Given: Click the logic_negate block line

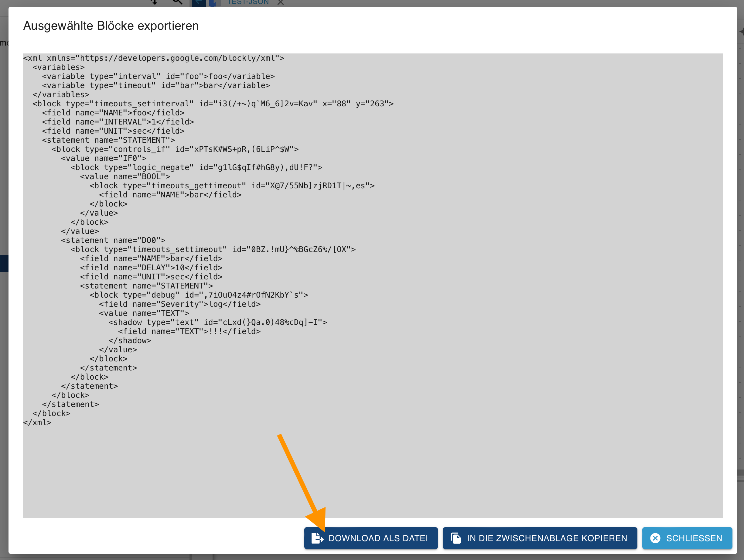Looking at the screenshot, I should coord(196,167).
